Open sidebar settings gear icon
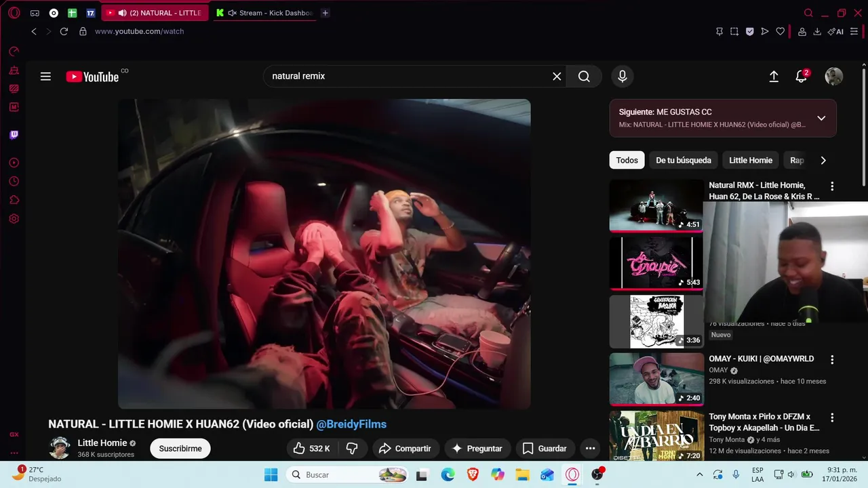The width and height of the screenshot is (868, 488). (14, 219)
